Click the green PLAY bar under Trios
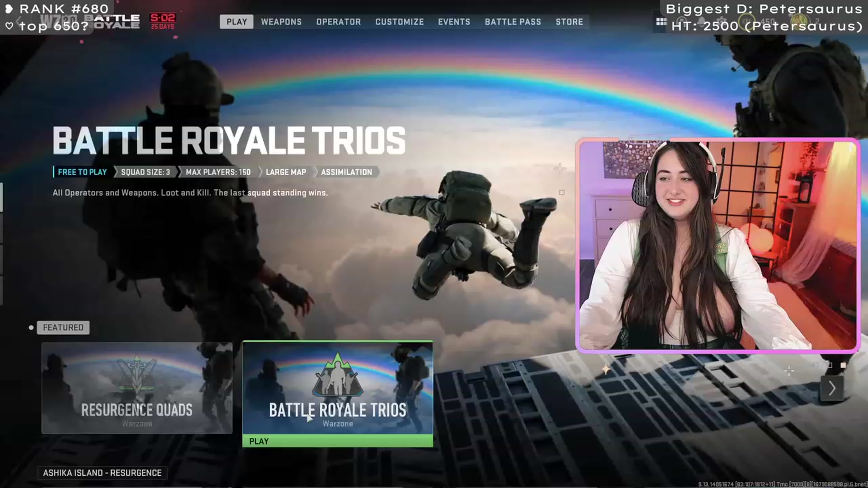This screenshot has height=488, width=868. [338, 441]
